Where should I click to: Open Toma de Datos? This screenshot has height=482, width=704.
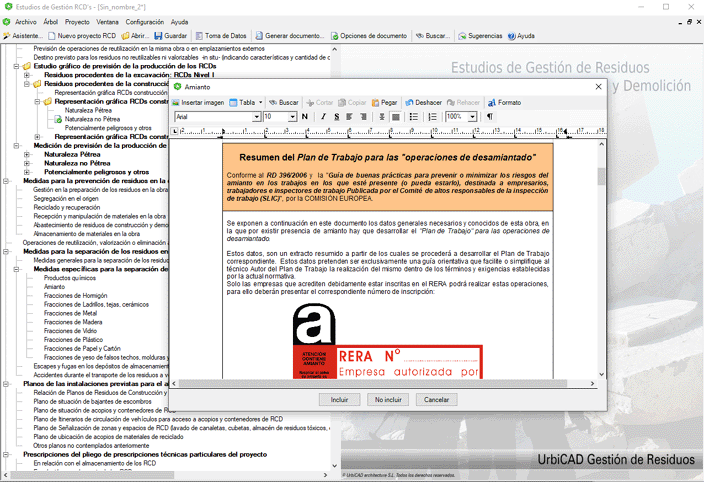(x=221, y=36)
